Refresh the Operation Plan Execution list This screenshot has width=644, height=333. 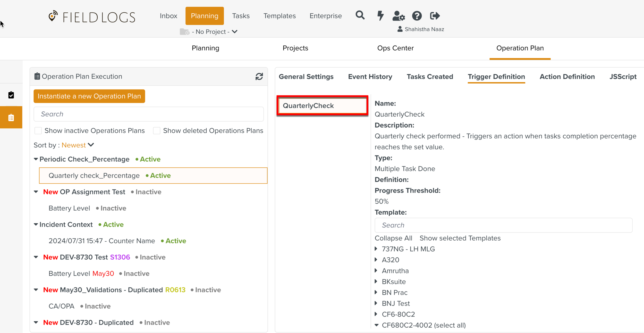point(259,76)
